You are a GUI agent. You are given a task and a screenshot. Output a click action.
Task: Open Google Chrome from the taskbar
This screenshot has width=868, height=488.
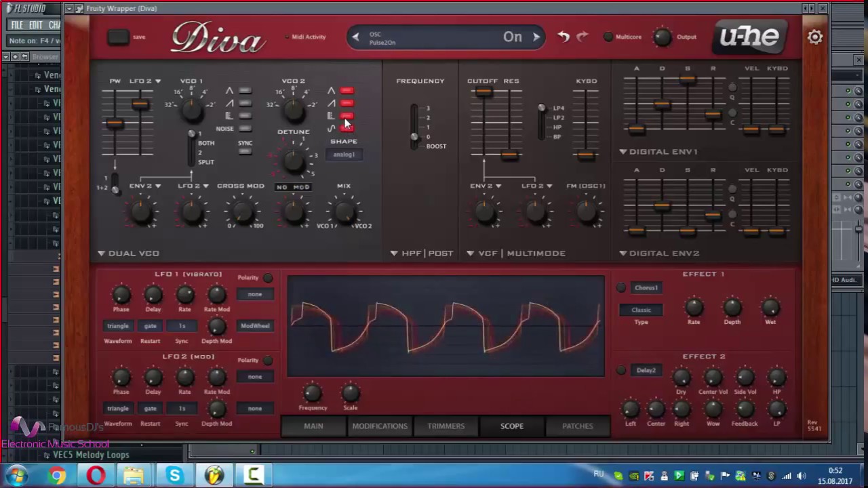coord(57,475)
